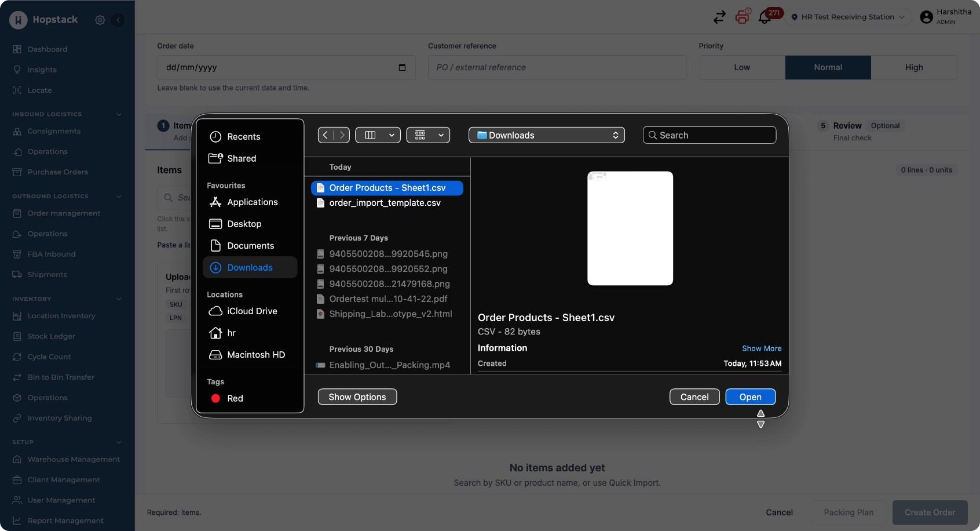
Task: Open HR Test Receiving Station dropdown
Action: [847, 17]
